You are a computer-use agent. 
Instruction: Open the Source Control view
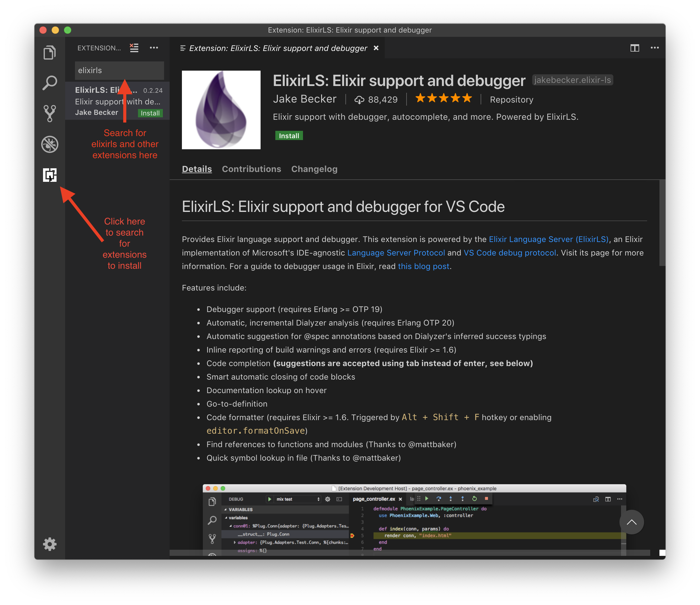point(50,113)
